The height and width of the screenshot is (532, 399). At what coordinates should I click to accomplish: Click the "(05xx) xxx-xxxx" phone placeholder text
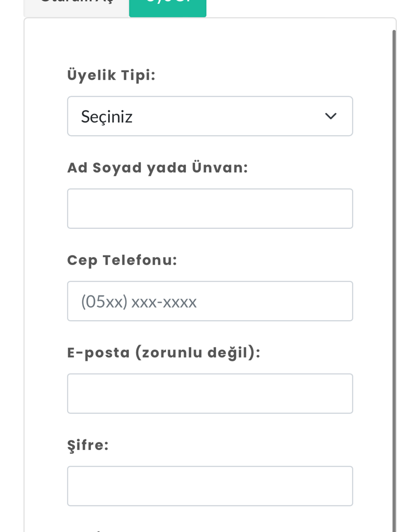pyautogui.click(x=139, y=302)
